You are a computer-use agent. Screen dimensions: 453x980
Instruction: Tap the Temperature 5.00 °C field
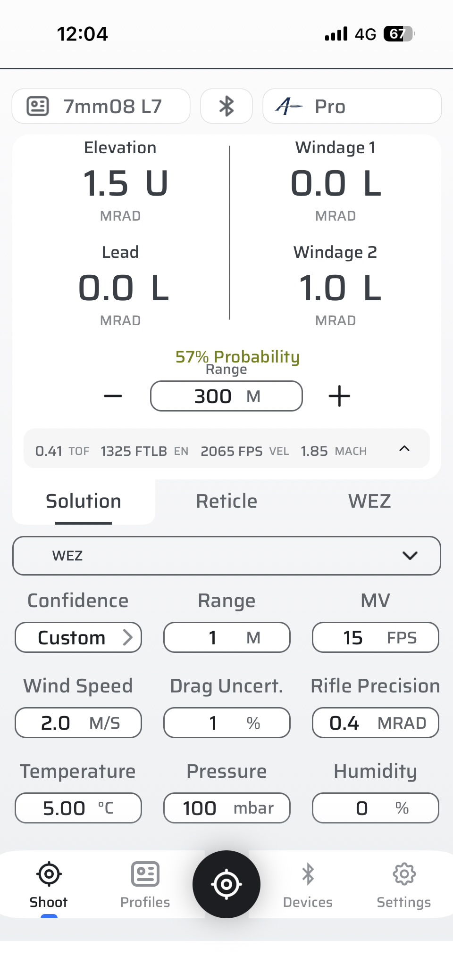click(78, 808)
